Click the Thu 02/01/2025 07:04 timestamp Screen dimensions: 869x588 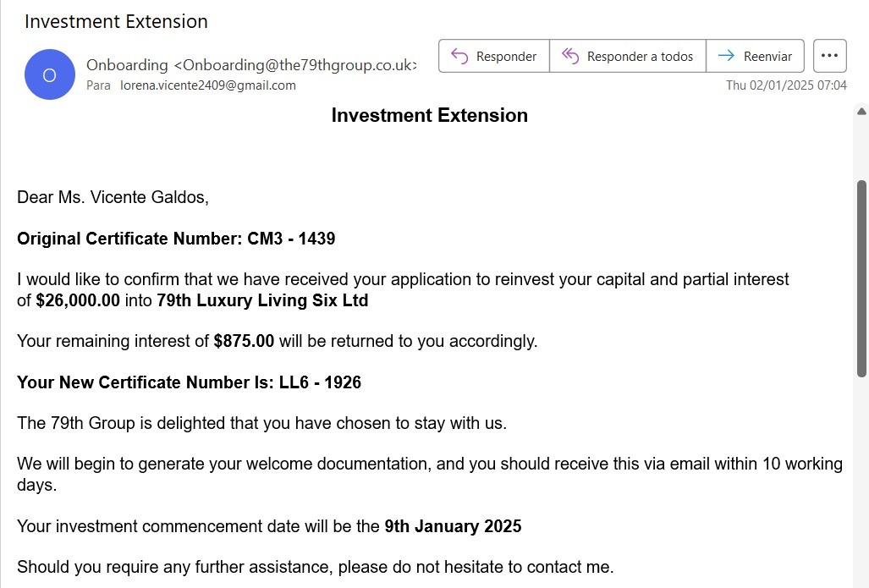(786, 85)
